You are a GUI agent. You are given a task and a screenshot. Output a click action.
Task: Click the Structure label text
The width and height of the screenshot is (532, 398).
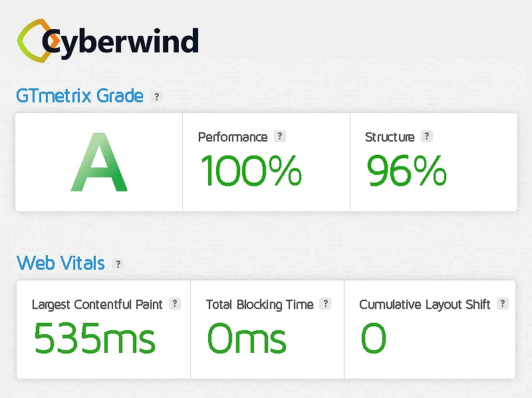tap(390, 137)
